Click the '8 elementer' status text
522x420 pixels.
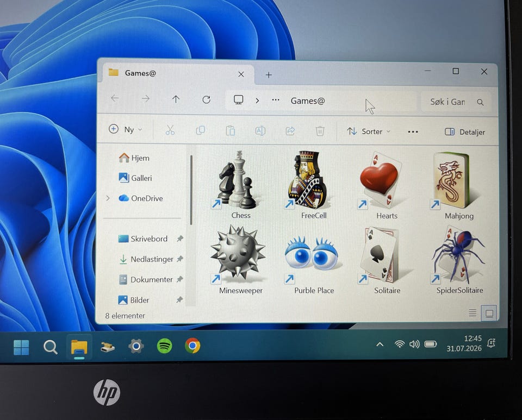point(125,316)
